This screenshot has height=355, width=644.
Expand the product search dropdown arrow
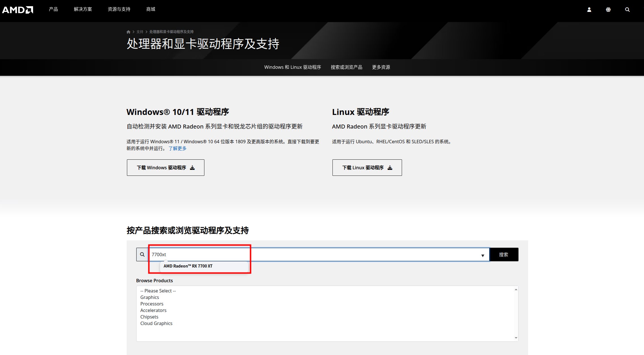click(483, 255)
